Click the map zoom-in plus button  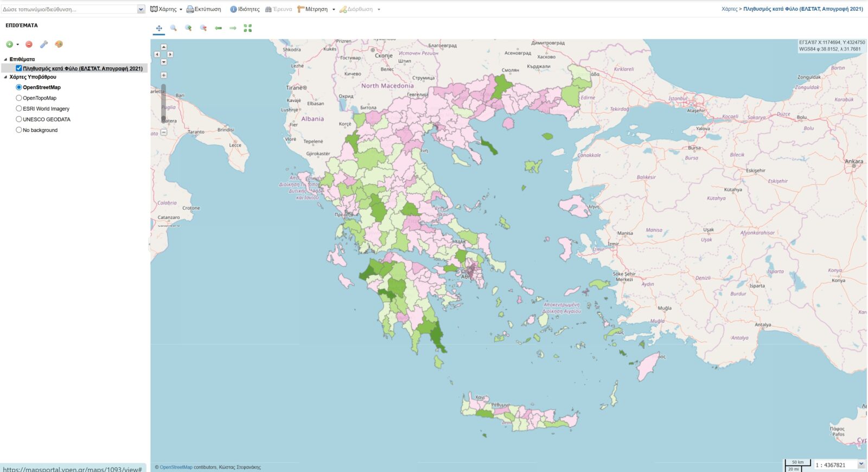click(164, 75)
